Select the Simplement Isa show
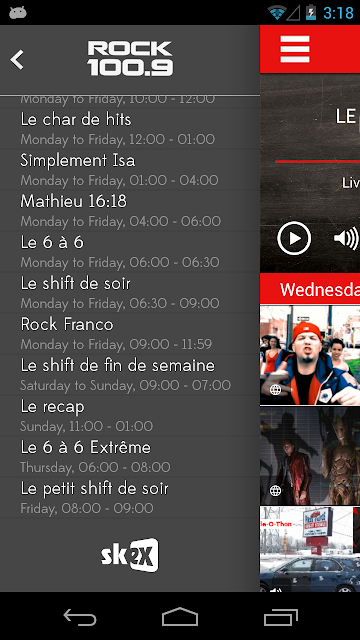Image resolution: width=360 pixels, height=640 pixels. pos(130,170)
